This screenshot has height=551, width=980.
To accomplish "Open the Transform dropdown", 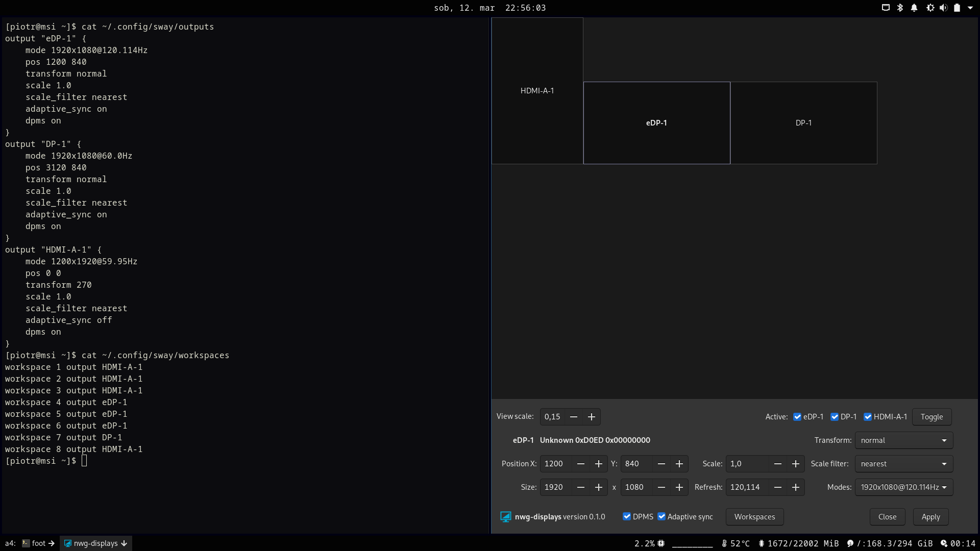I will click(903, 440).
